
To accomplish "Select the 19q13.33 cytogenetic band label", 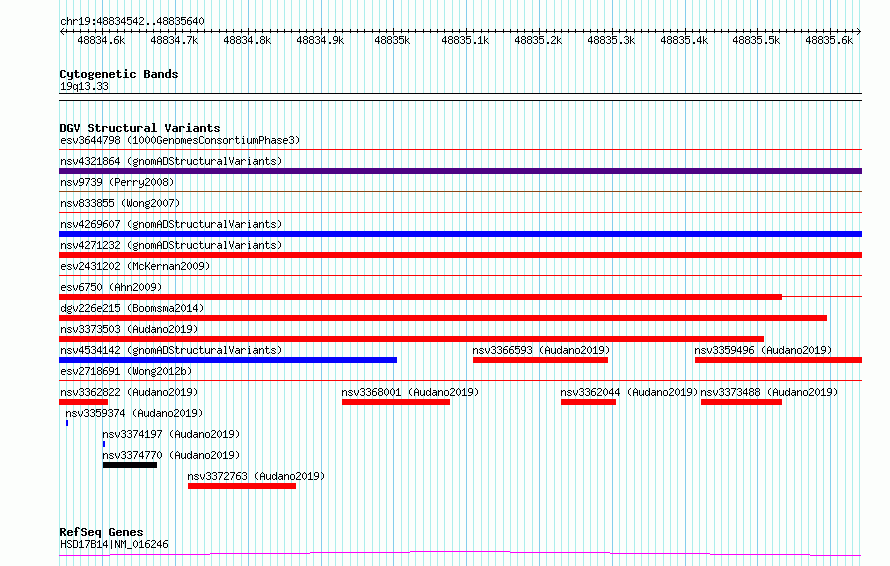I will click(x=84, y=86).
